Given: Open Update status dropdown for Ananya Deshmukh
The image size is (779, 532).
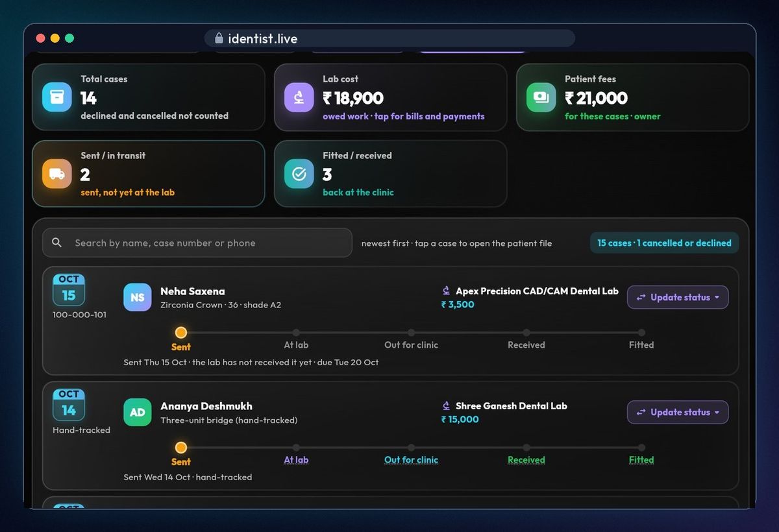Looking at the screenshot, I should point(678,412).
